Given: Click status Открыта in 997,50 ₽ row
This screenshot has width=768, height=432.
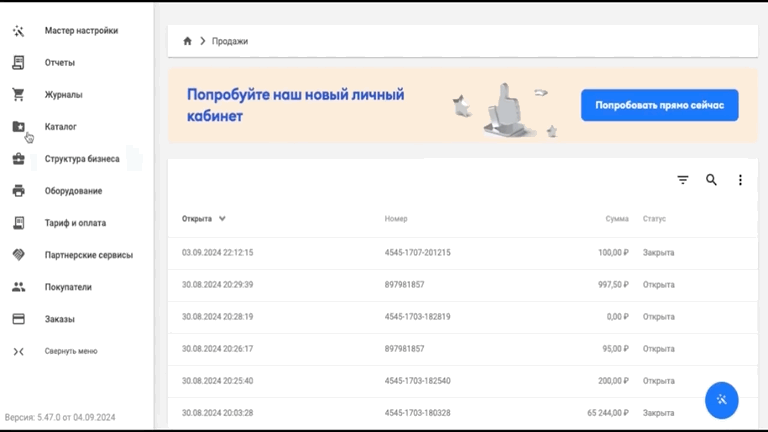Looking at the screenshot, I should click(x=658, y=285).
